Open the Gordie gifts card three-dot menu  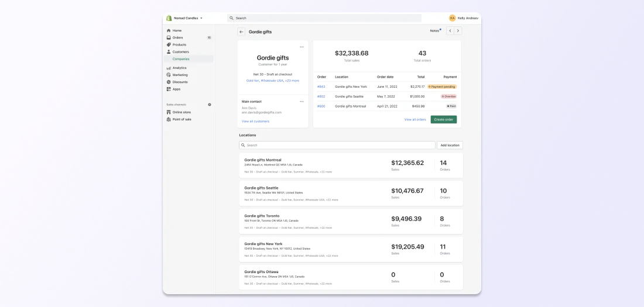tap(302, 47)
